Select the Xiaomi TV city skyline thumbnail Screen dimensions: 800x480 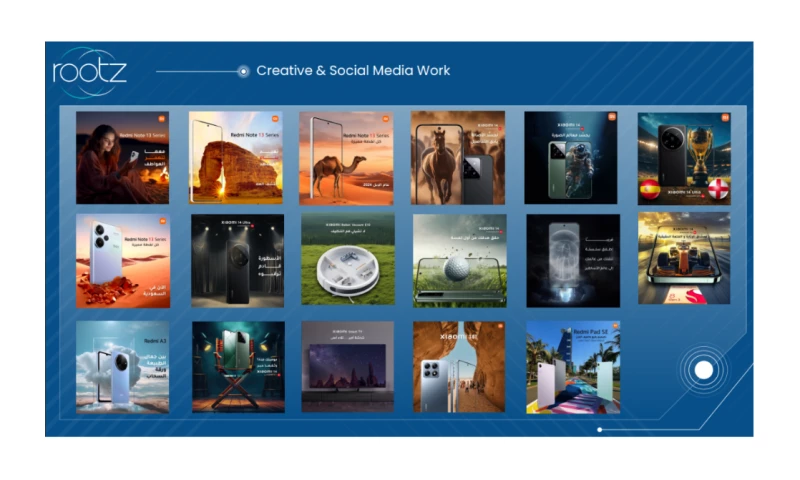(x=347, y=366)
